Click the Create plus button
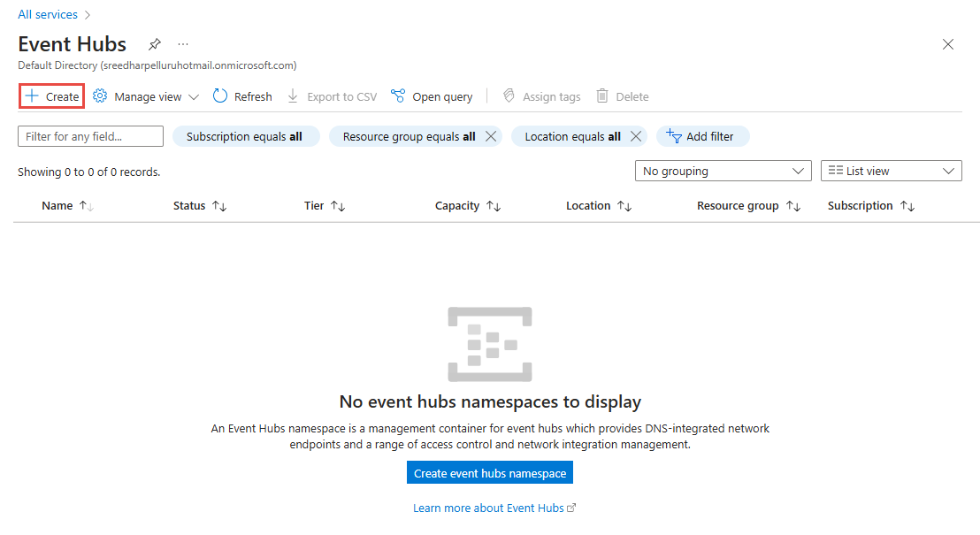The height and width of the screenshot is (535, 980). pyautogui.click(x=52, y=96)
